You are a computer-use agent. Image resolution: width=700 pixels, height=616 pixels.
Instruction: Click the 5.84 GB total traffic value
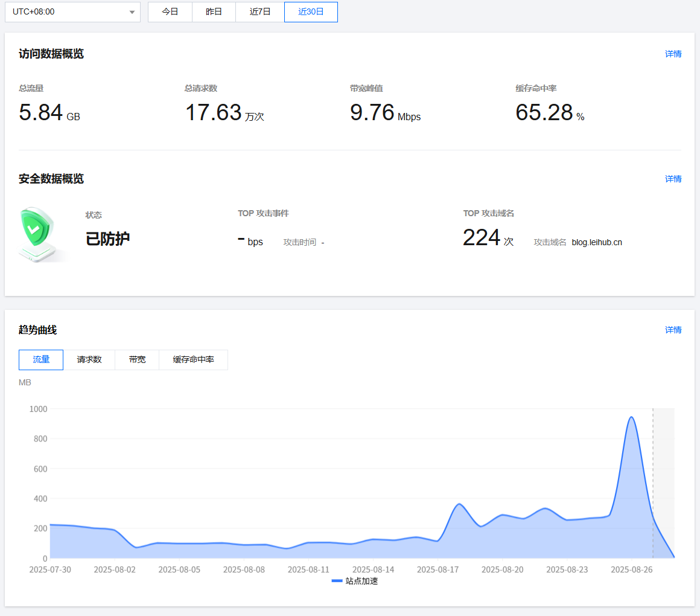pos(49,112)
